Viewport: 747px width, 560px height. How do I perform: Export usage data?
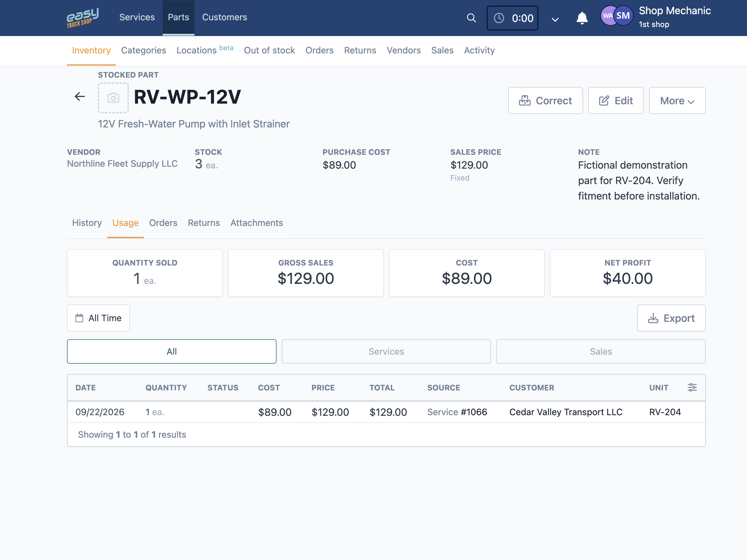[x=671, y=318]
